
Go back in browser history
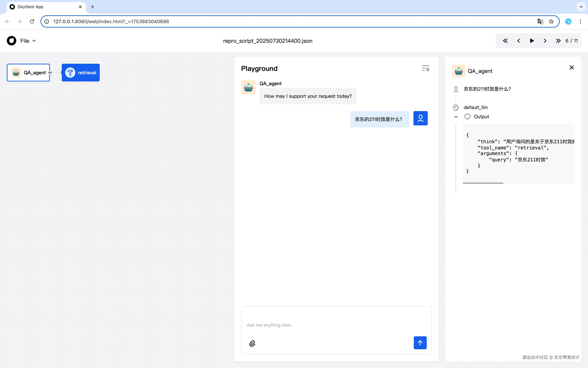[x=7, y=21]
